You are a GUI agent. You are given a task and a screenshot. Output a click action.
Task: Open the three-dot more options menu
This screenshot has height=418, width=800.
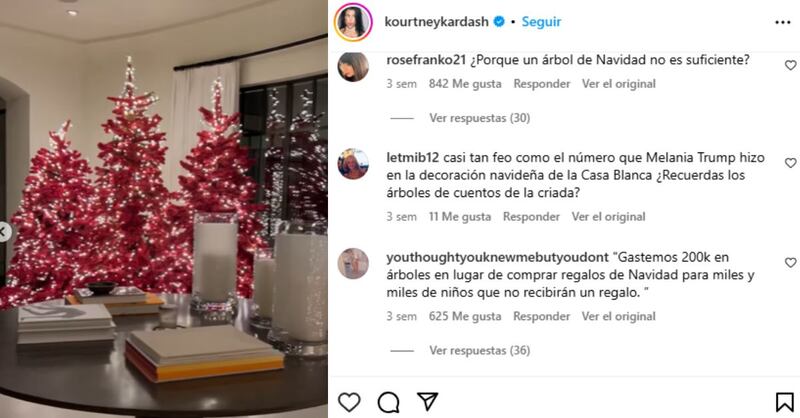click(783, 22)
